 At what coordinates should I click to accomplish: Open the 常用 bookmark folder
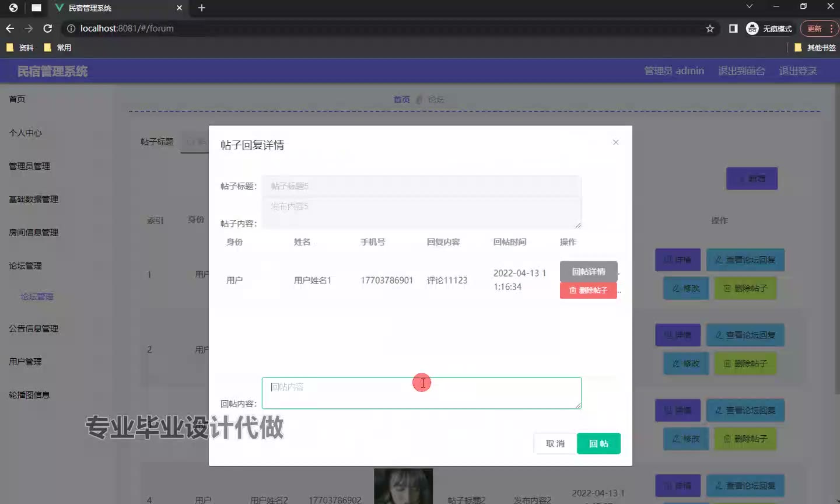click(x=58, y=48)
